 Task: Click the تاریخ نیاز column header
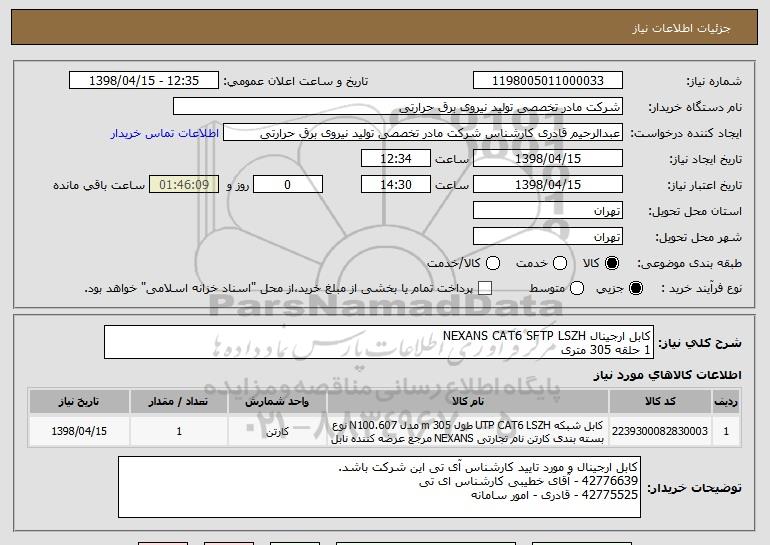(79, 402)
